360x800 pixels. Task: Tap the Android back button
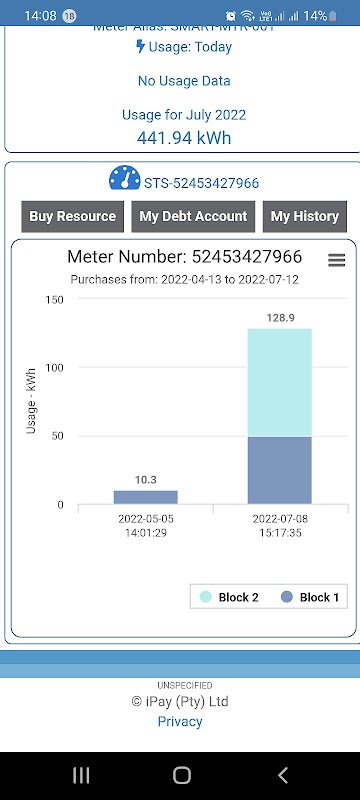click(283, 775)
